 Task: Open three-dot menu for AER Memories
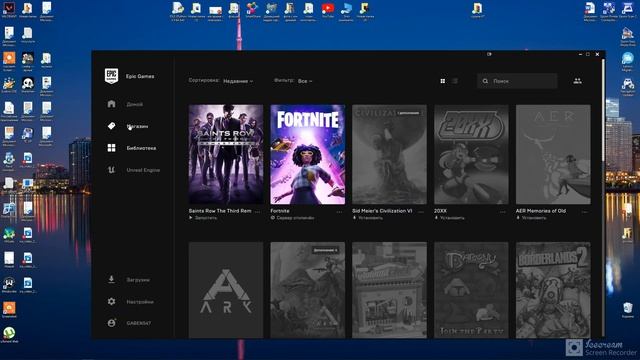click(x=584, y=212)
